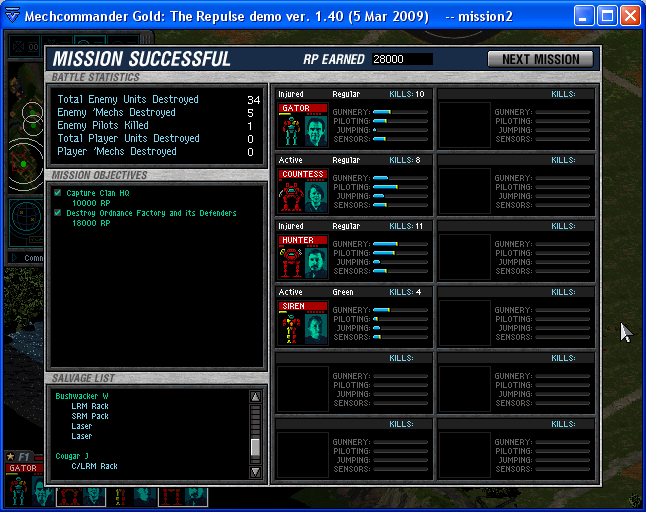Click Siren's sensors skill bar
646x512 pixels.
400,337
